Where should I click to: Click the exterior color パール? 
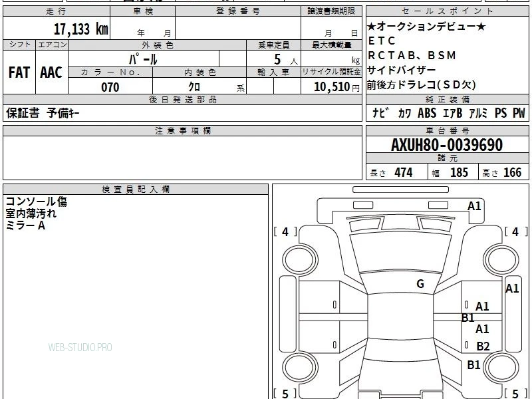[143, 59]
